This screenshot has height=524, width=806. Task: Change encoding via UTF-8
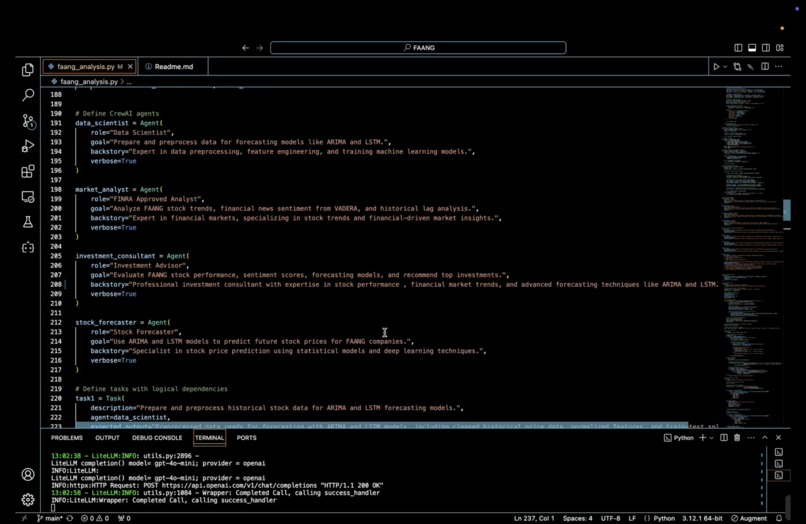pos(610,518)
